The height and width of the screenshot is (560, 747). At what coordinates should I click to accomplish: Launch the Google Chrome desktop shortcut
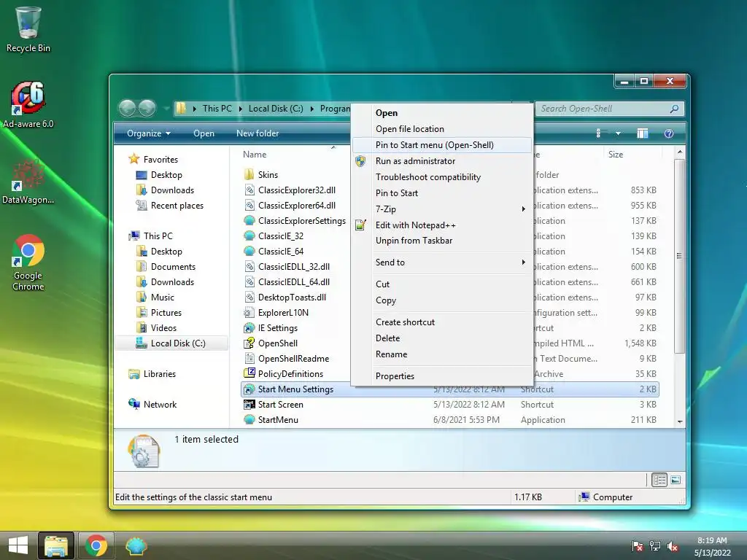[x=28, y=262]
